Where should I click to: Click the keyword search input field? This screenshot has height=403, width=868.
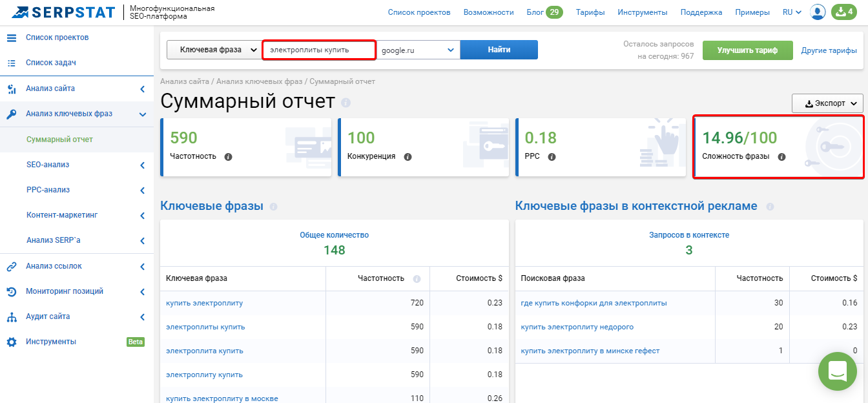click(319, 50)
